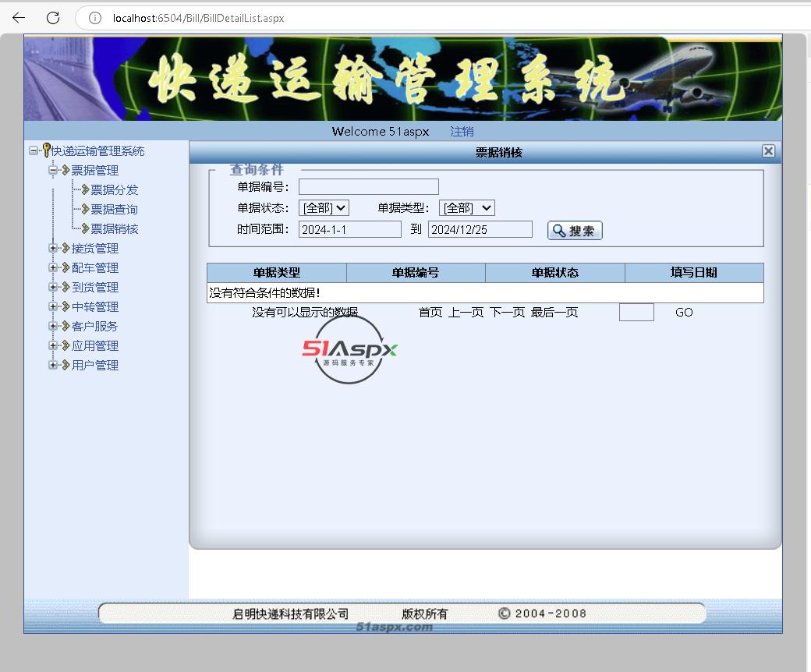811x672 pixels.
Task: Open the 快递运输管理系统 root tree item
Action: pyautogui.click(x=97, y=151)
